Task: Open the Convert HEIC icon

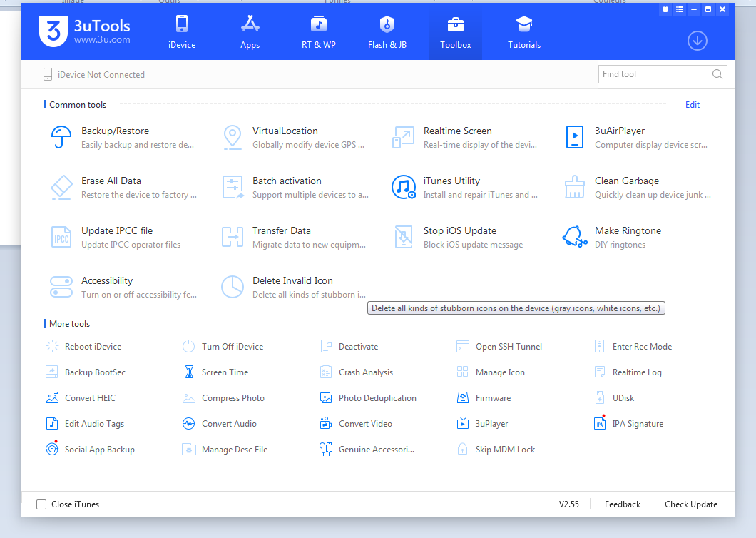Action: point(52,397)
